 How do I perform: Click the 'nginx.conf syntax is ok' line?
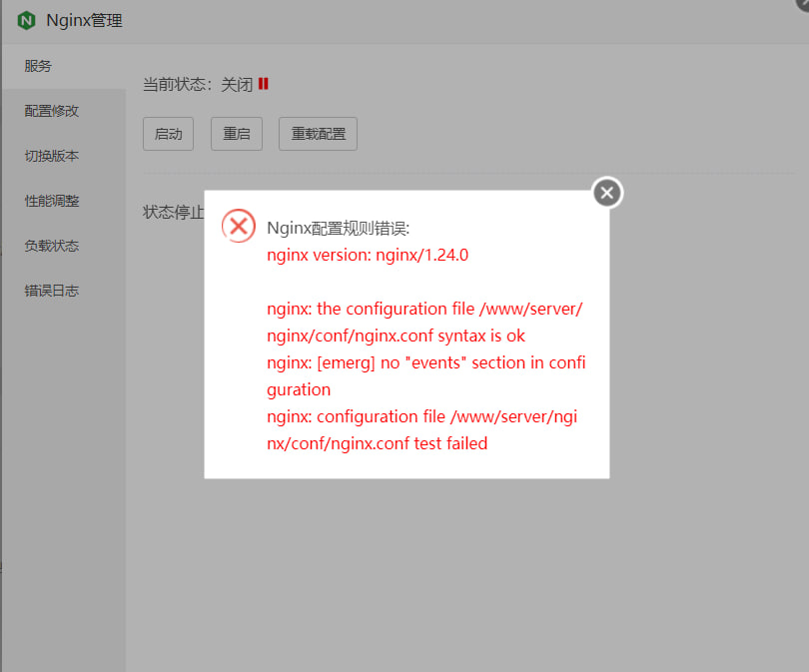[424, 323]
